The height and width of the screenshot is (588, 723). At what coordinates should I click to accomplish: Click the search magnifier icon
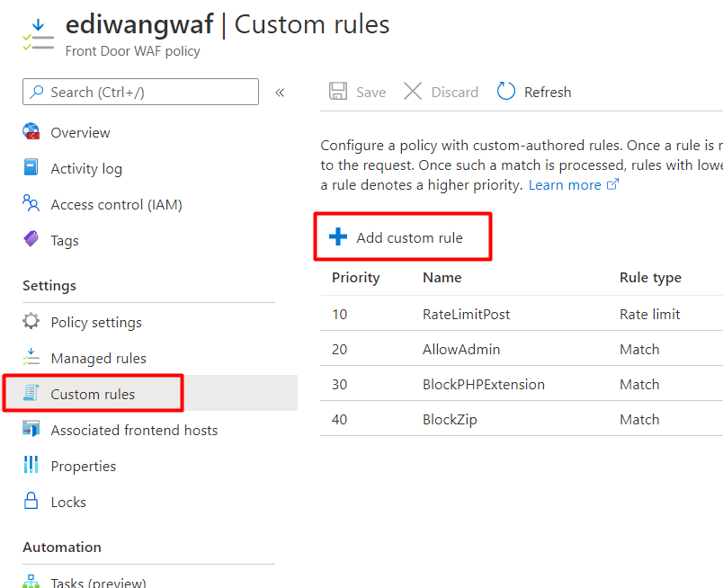coord(37,92)
